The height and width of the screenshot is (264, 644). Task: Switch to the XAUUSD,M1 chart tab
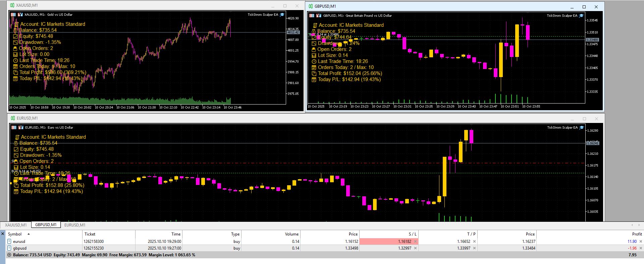pyautogui.click(x=16, y=225)
